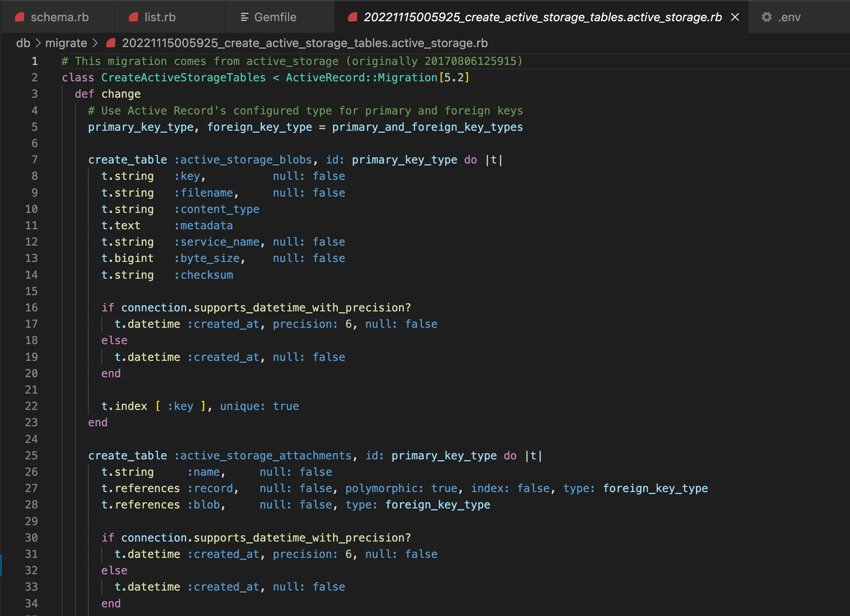
Task: Click the Ruby icon in the breadcrumb
Action: pos(111,43)
